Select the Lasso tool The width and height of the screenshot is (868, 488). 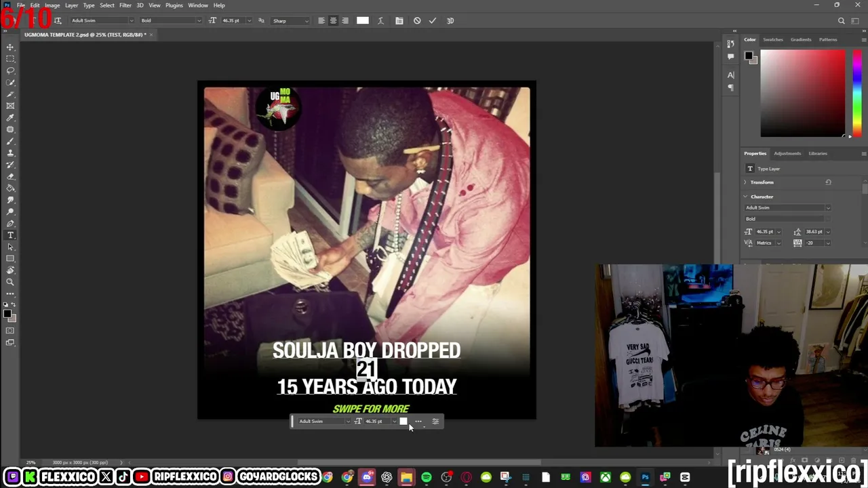pyautogui.click(x=10, y=70)
